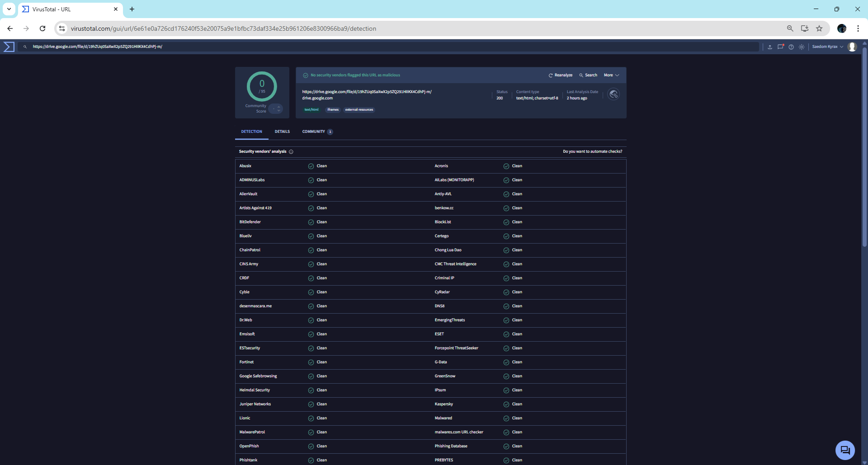
Task: Downvote the Community Score
Action: pos(279,111)
